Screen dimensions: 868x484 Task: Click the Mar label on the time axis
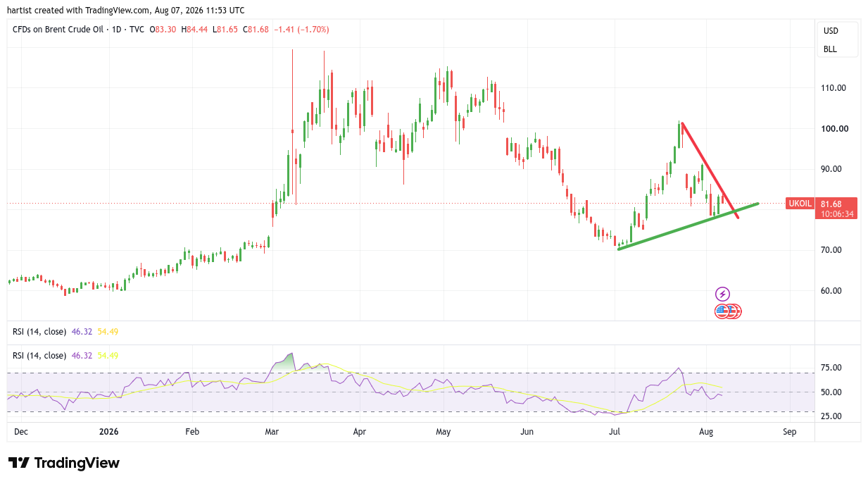[x=272, y=431]
